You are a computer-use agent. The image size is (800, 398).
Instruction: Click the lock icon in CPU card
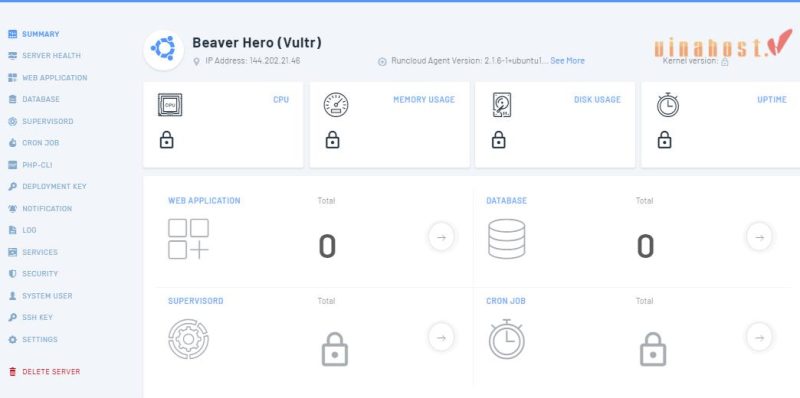tap(166, 140)
